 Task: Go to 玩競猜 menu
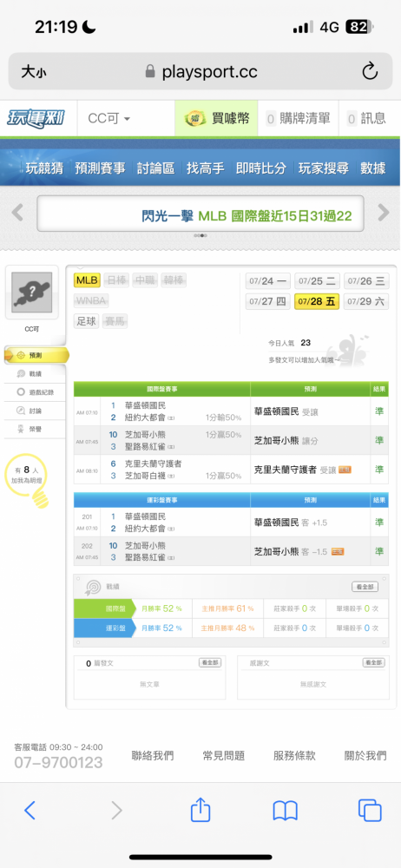coord(45,168)
